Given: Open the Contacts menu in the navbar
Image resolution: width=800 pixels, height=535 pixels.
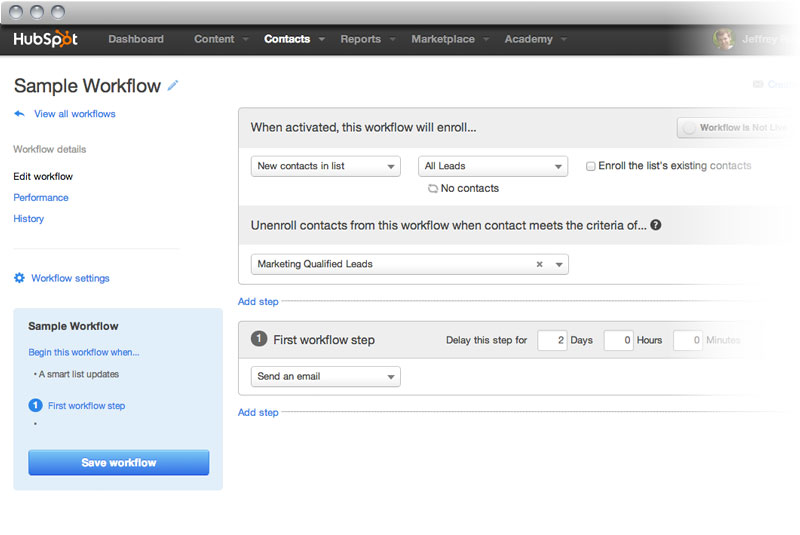Looking at the screenshot, I should 287,40.
